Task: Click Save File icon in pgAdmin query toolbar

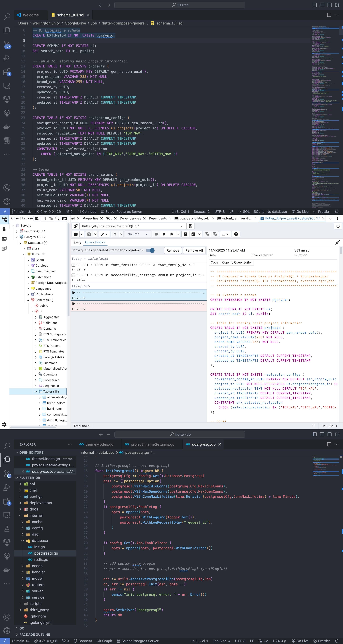Action: point(89,234)
